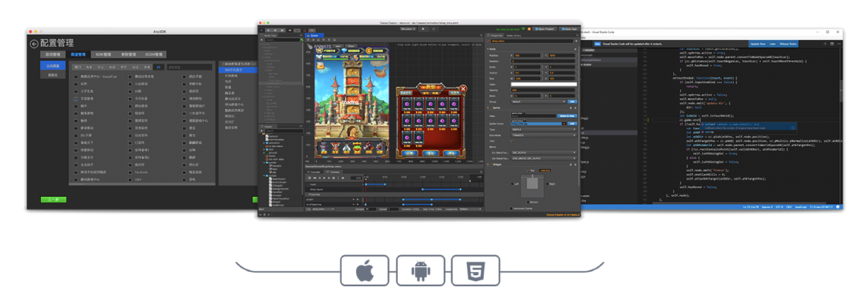Click info icon in VS Code autocomplete popup

[793, 128]
